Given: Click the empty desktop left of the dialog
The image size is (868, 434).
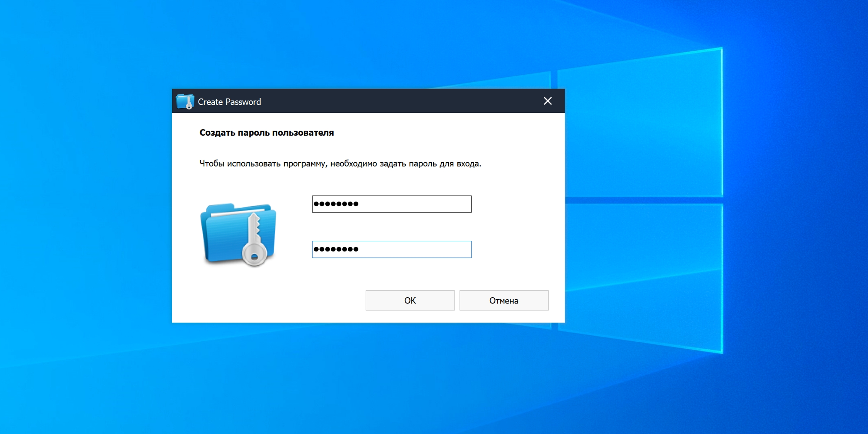Looking at the screenshot, I should (87, 208).
